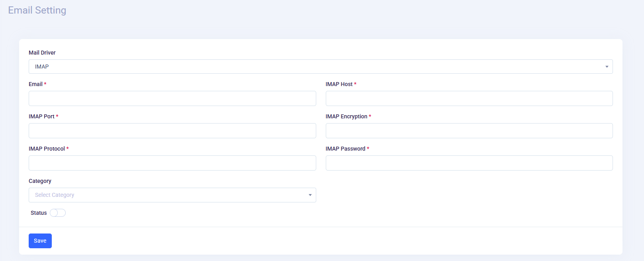
Task: Click the Email Setting page heading
Action: pyautogui.click(x=37, y=10)
